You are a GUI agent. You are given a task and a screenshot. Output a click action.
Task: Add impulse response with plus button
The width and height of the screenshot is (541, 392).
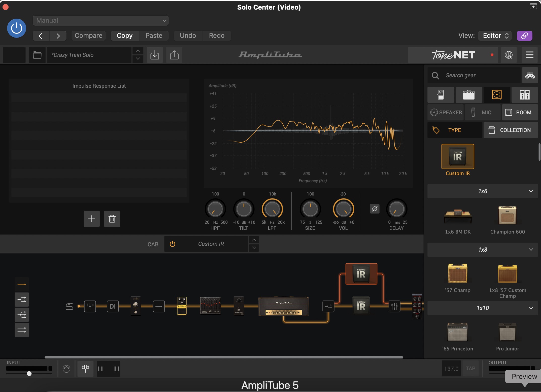(92, 219)
